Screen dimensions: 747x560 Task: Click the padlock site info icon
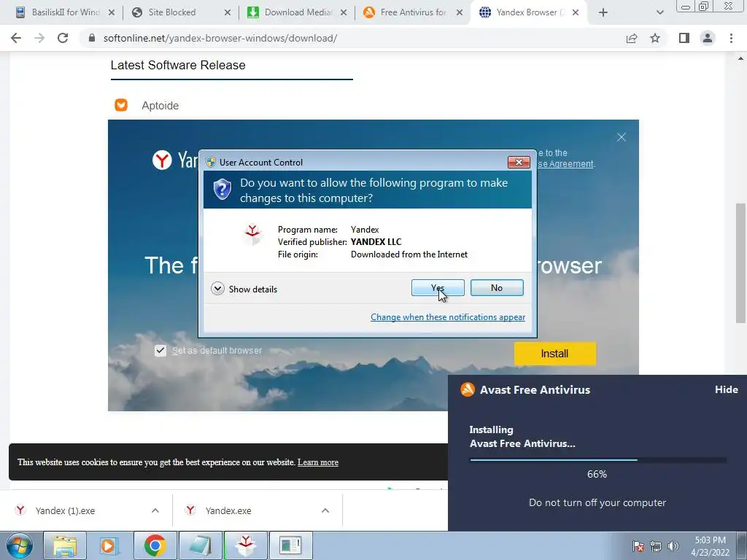click(x=92, y=38)
